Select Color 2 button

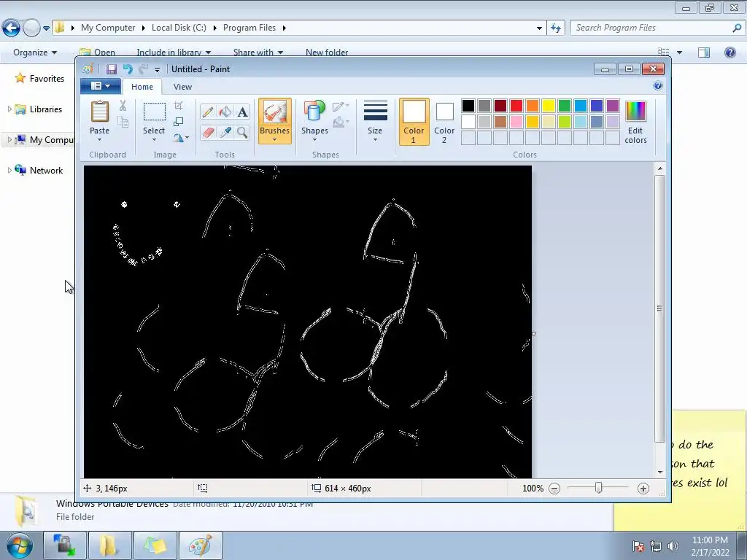tap(444, 122)
